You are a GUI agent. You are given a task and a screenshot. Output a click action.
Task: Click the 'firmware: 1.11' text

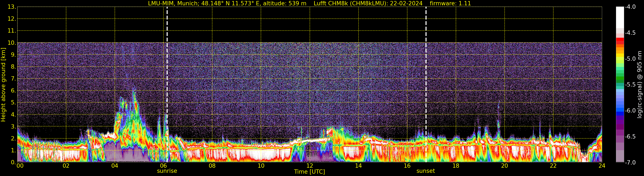tap(450, 3)
